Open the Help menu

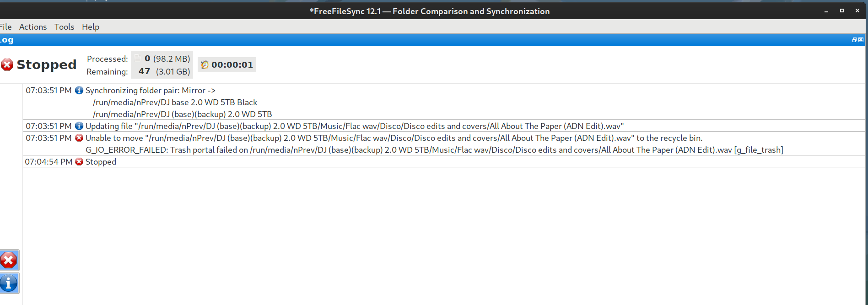click(91, 27)
